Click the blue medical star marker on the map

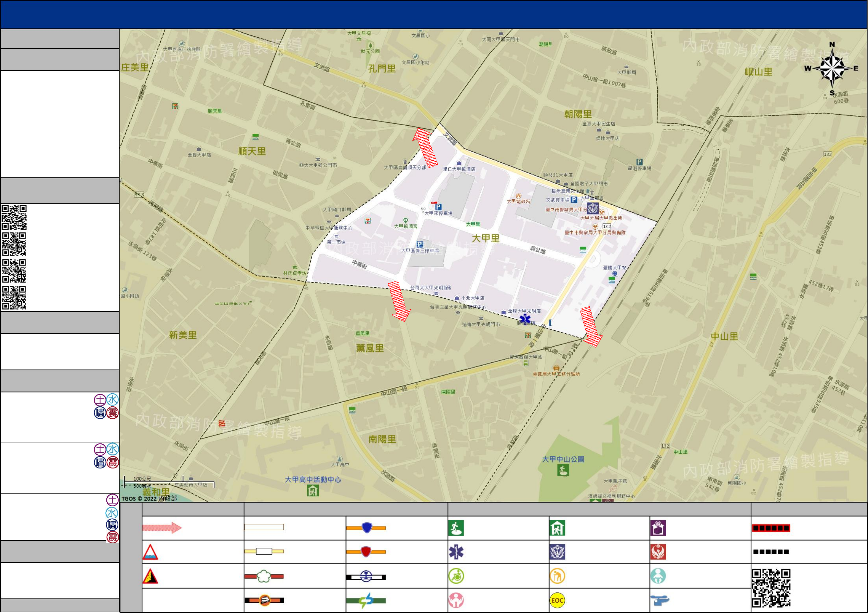pos(525,319)
